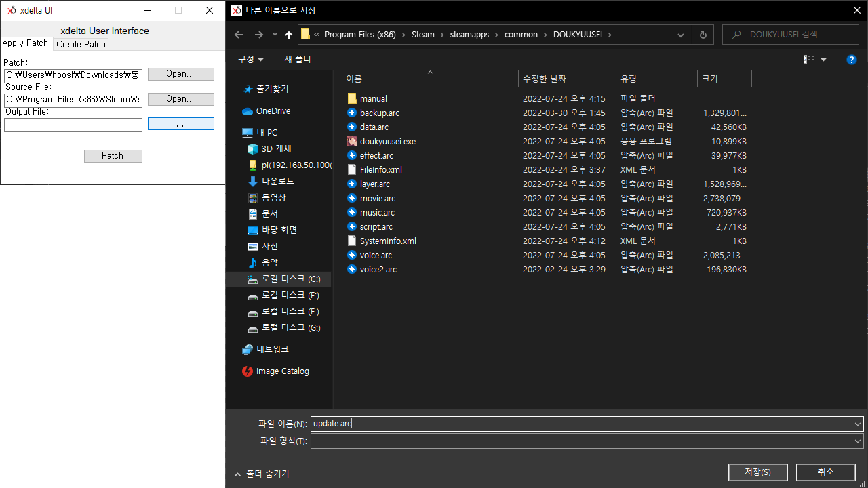Viewport: 868px width, 488px height.
Task: Expand address bar history dropdown
Action: coord(681,35)
